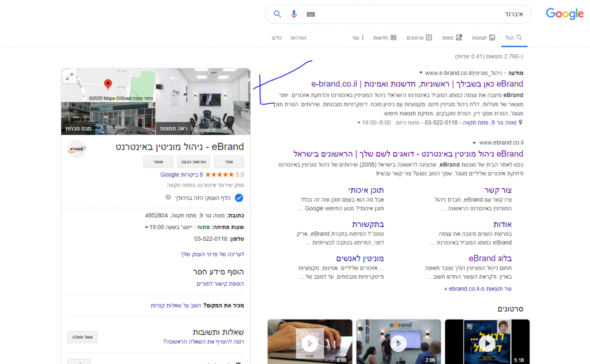Image resolution: width=590 pixels, height=364 pixels.
Task: Play the 0:08 video thumbnail
Action: coord(309,342)
